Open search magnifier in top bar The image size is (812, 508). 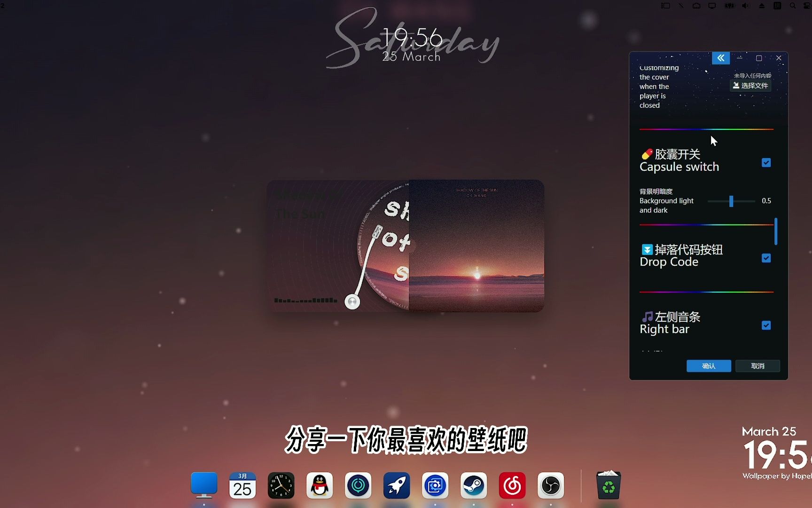(793, 6)
